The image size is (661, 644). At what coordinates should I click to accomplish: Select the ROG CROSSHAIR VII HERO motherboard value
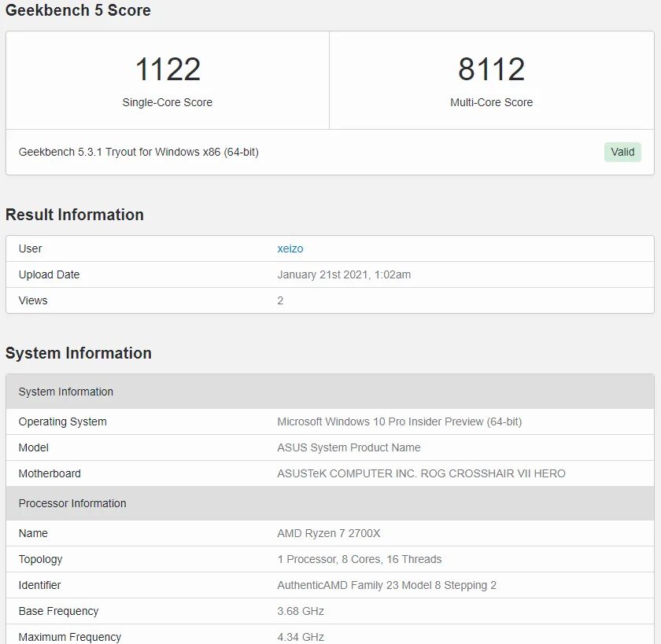click(x=421, y=473)
